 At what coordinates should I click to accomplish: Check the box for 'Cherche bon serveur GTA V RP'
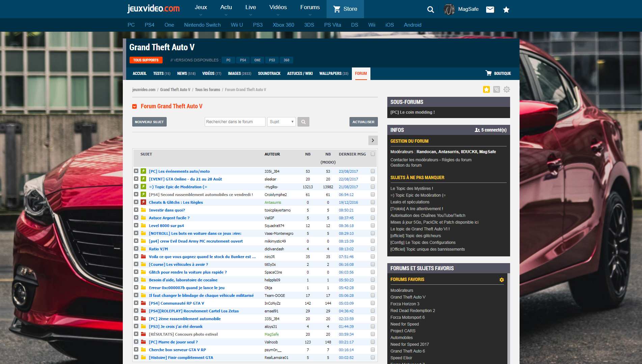point(373,349)
